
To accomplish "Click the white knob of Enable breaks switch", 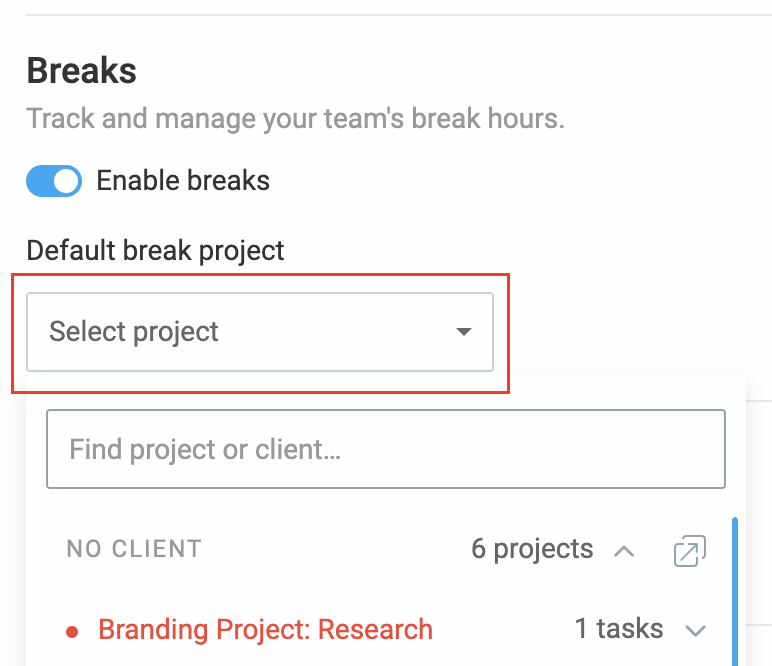I will click(66, 181).
